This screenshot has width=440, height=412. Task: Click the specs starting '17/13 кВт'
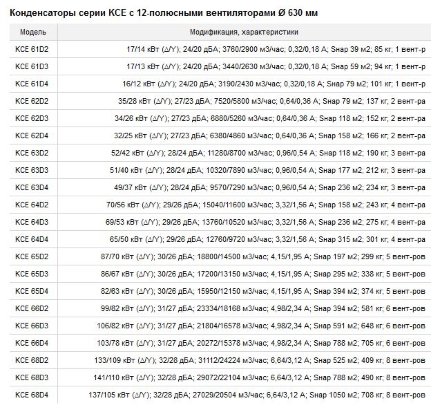click(x=276, y=66)
